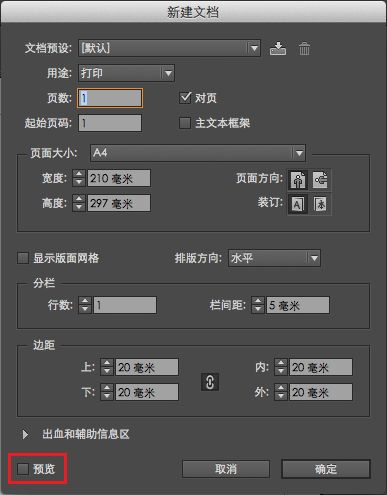Click the 下 margin stepper arrows
This screenshot has width=387, height=495.
click(107, 392)
